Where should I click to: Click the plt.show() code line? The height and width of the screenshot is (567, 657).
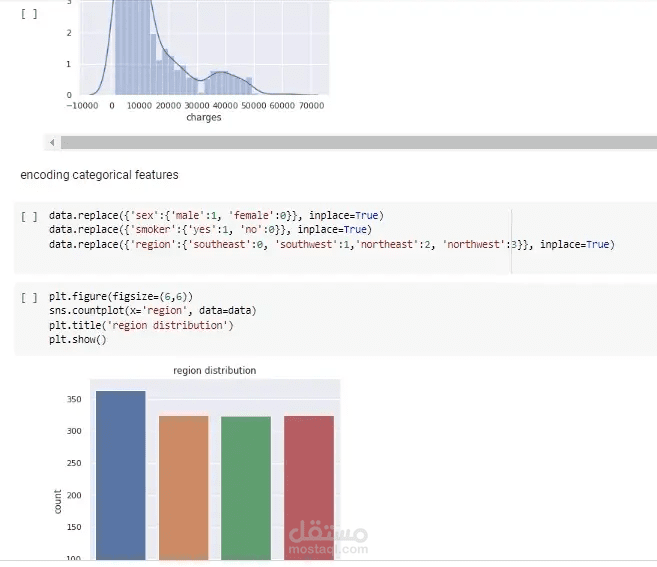77,340
